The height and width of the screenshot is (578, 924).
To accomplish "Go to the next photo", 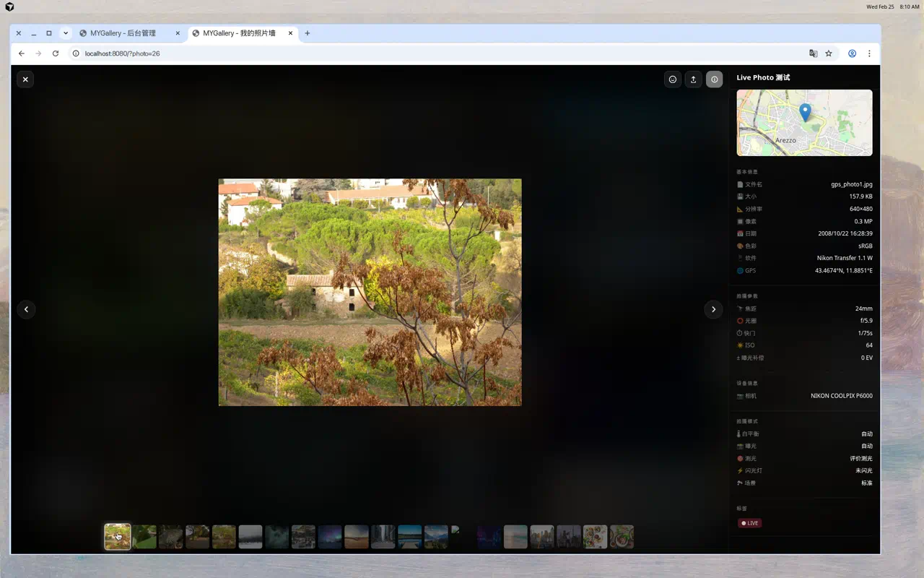I will 713,309.
